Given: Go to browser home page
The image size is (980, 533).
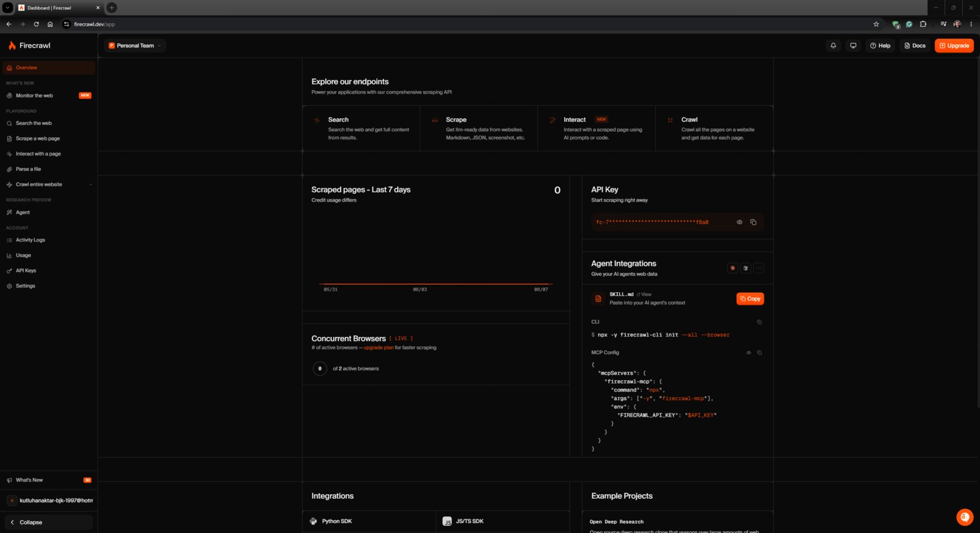Looking at the screenshot, I should point(50,25).
